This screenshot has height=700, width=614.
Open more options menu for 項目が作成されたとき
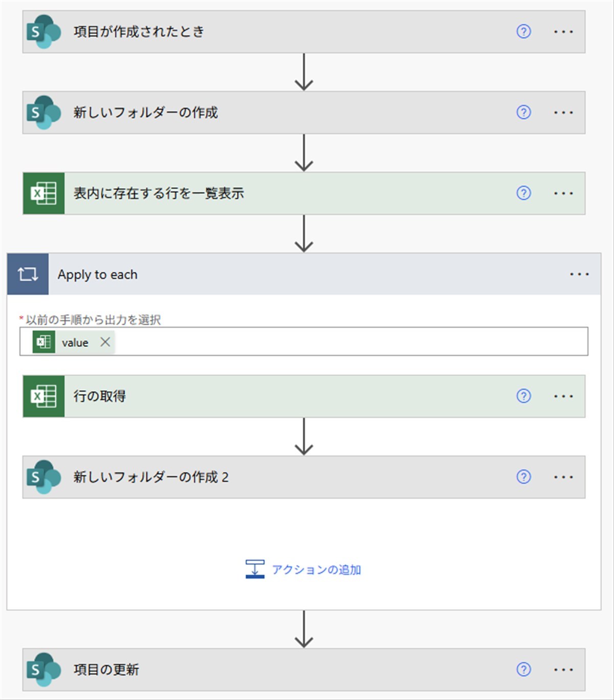pos(563,32)
